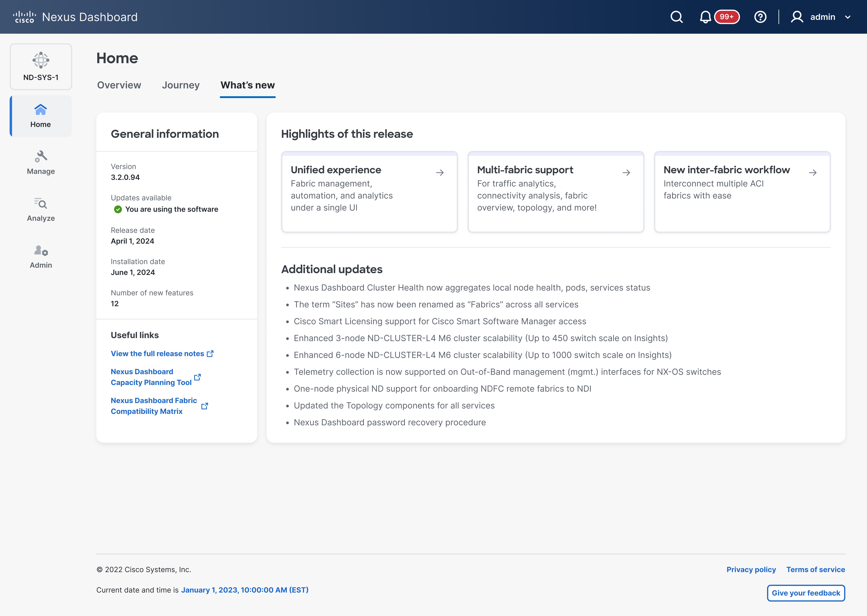867x616 pixels.
Task: Open the Privacy policy link
Action: pos(751,569)
